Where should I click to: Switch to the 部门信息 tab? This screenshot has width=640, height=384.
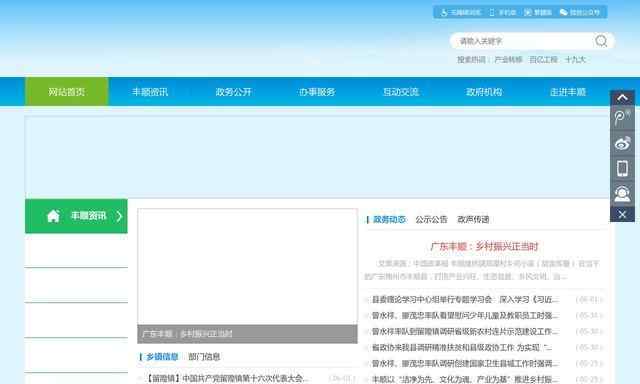(x=204, y=357)
